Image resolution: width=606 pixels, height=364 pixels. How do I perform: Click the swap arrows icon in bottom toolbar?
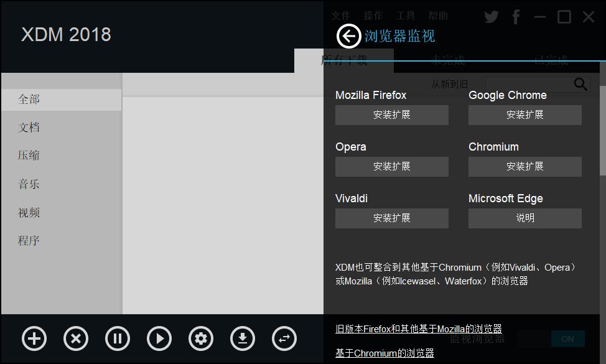pos(284,338)
